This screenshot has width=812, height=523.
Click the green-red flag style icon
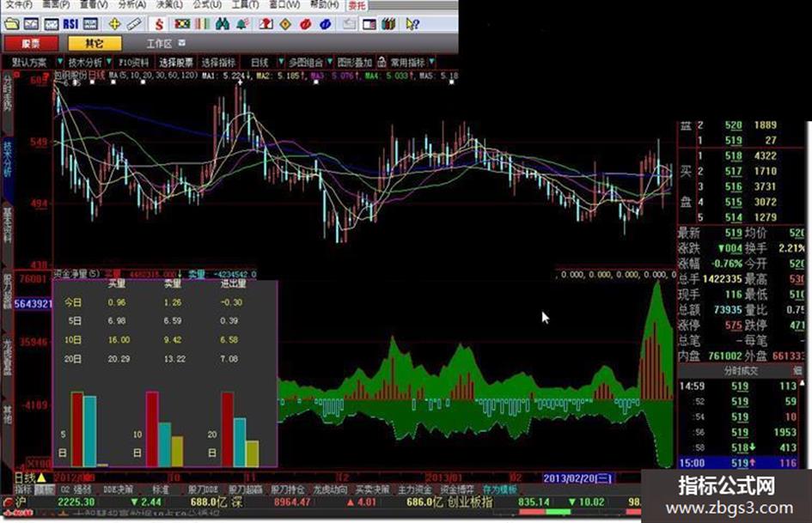[x=182, y=24]
